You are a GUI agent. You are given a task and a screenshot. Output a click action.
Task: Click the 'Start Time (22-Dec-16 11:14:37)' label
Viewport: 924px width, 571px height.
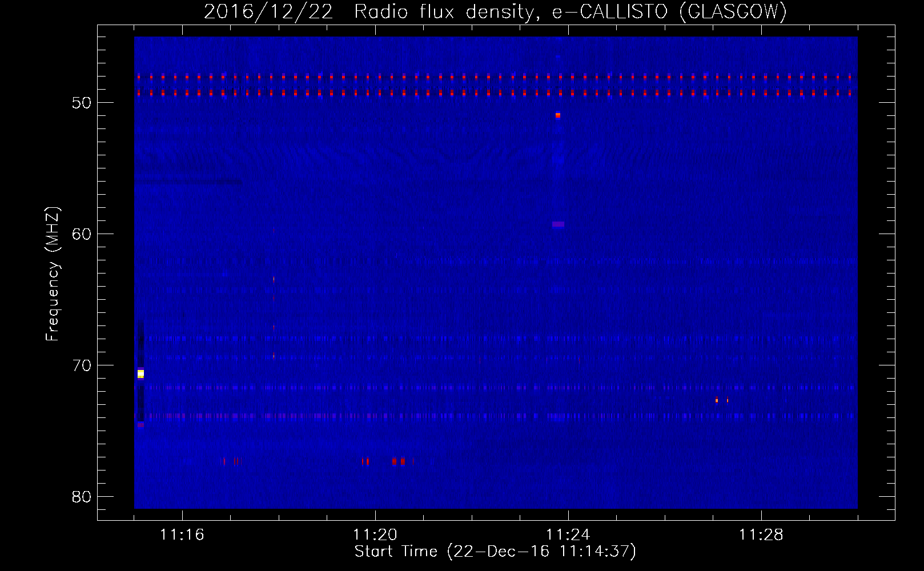click(x=495, y=552)
